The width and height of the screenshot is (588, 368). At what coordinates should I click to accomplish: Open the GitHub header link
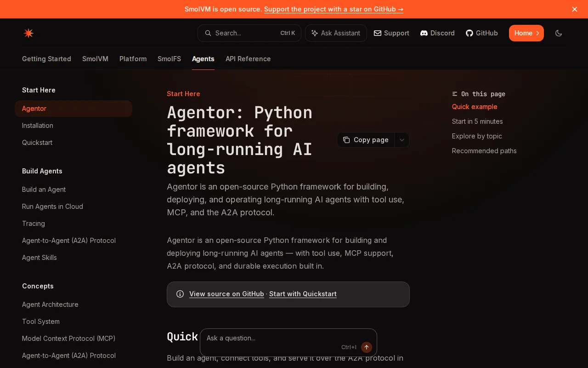click(x=482, y=33)
